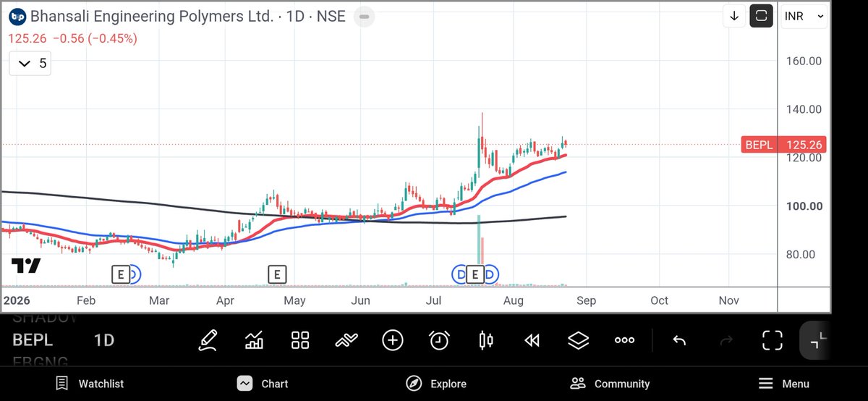Open the indicators grid icon

tap(300, 339)
